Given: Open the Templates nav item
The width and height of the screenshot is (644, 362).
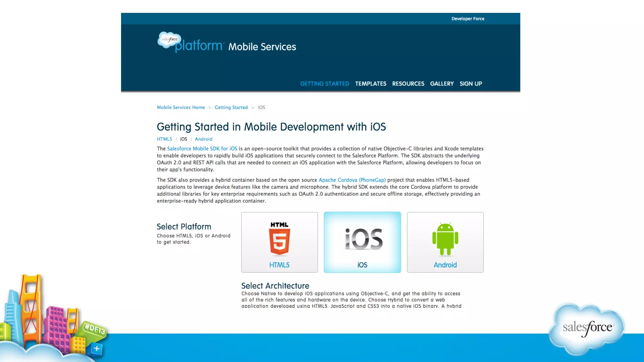Looking at the screenshot, I should tap(370, 84).
